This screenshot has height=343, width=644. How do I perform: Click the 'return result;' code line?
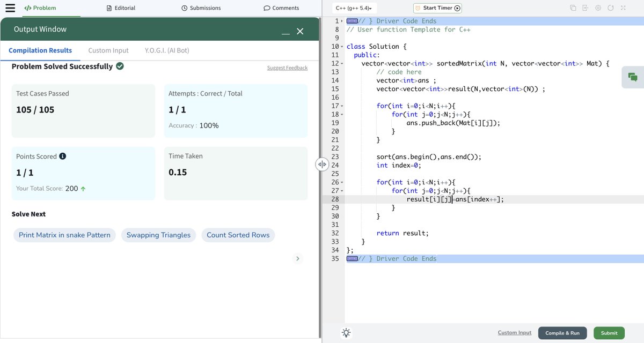click(x=402, y=233)
